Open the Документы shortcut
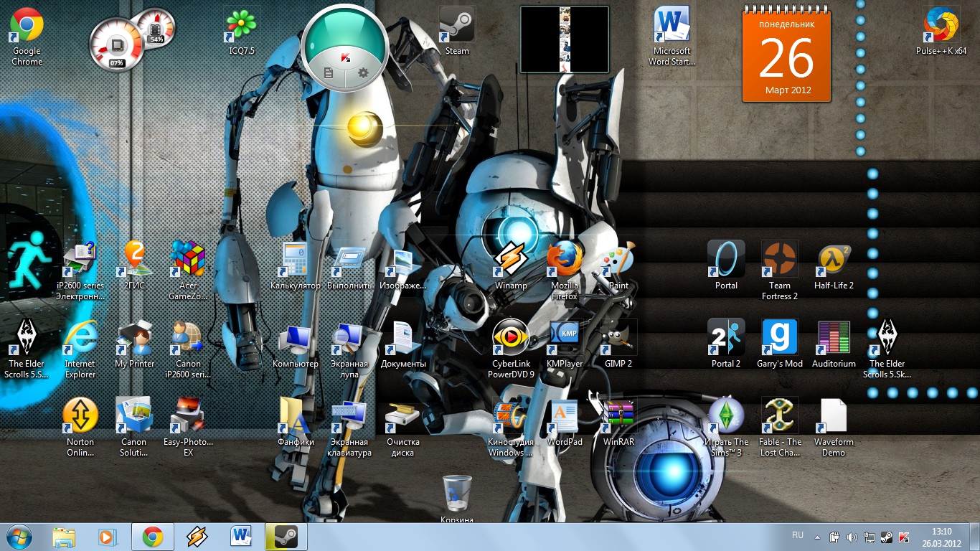 click(403, 345)
